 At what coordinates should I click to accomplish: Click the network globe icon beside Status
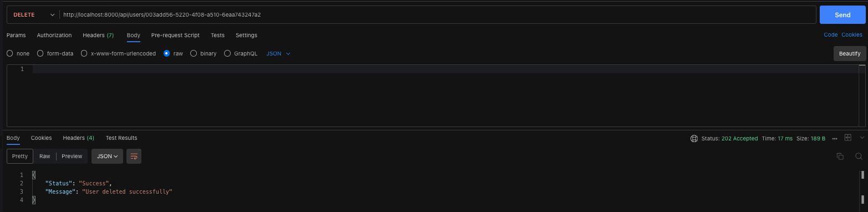[694, 138]
